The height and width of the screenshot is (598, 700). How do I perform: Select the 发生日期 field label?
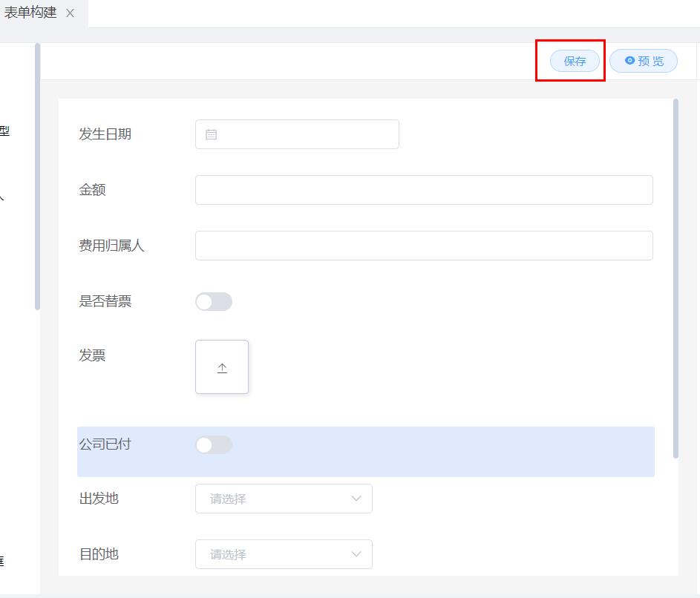point(105,134)
